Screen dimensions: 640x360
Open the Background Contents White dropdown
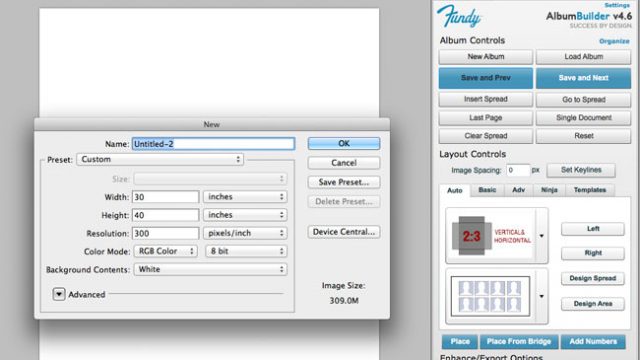(210, 269)
